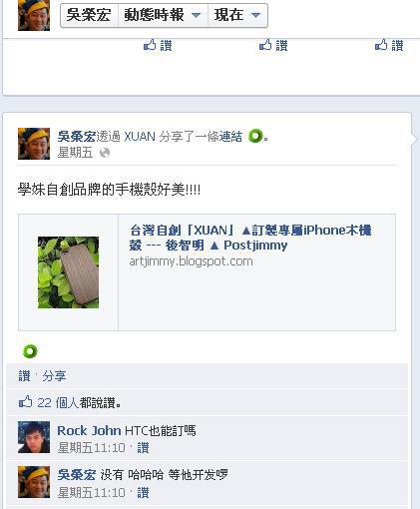Screen dimensions: 420x509
Task: Open artjimmy.blogspot.com domain link
Action: pos(191,261)
